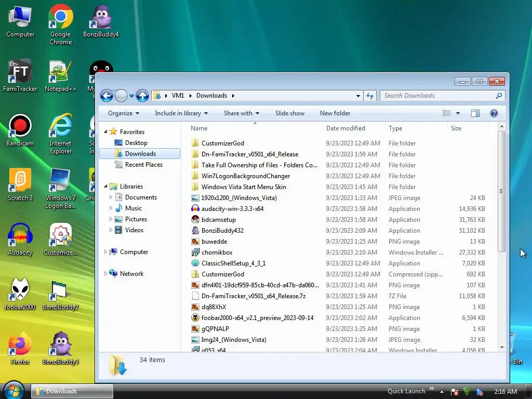Collapse the Libraries tree group
The width and height of the screenshot is (532, 399).
pos(105,187)
